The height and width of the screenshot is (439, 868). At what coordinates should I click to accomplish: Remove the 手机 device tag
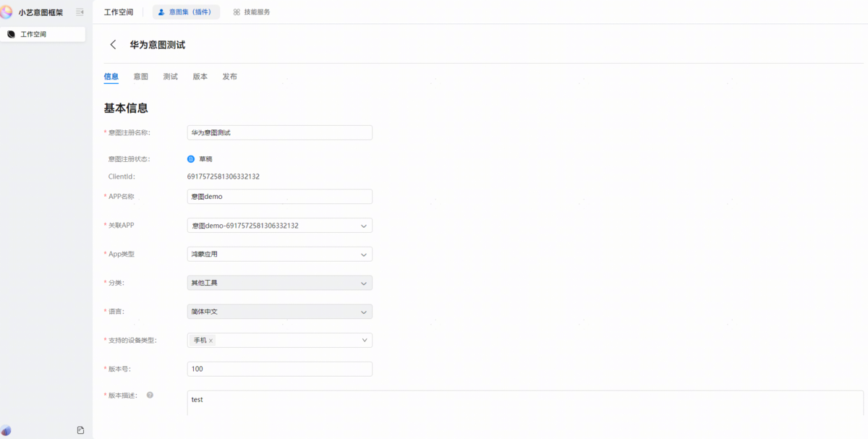click(x=211, y=341)
